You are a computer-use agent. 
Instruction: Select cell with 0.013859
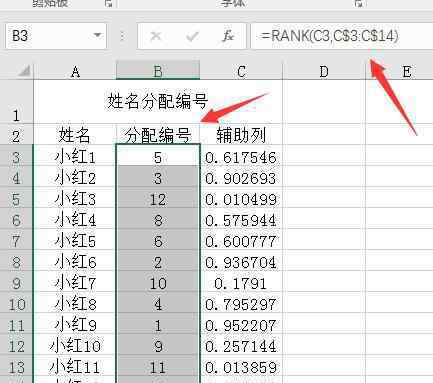241,365
